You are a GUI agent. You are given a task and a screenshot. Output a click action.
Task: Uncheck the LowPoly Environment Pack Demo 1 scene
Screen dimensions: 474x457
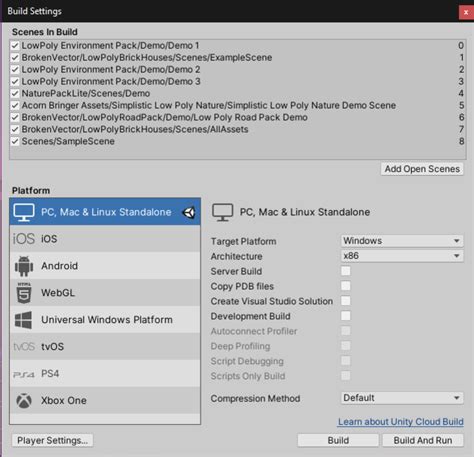point(15,45)
